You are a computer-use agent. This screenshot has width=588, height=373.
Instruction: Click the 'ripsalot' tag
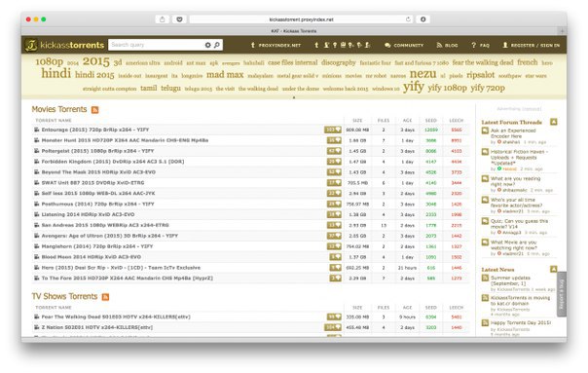(480, 75)
